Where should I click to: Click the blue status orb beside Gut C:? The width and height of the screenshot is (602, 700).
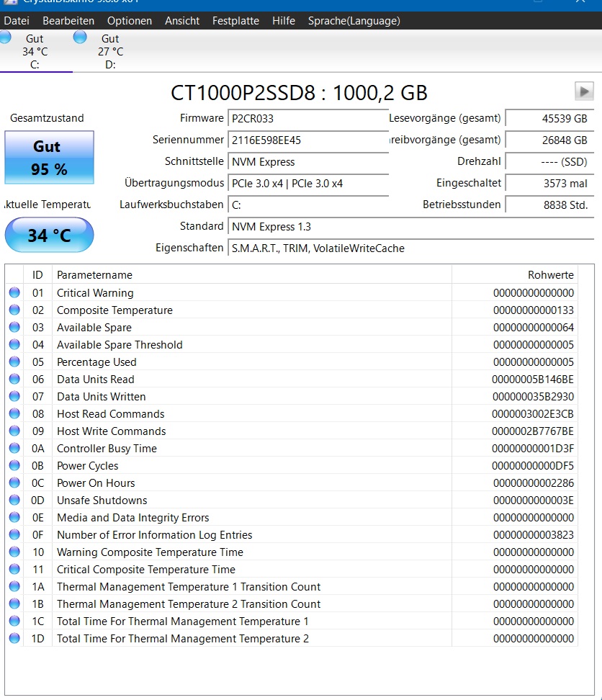5,37
